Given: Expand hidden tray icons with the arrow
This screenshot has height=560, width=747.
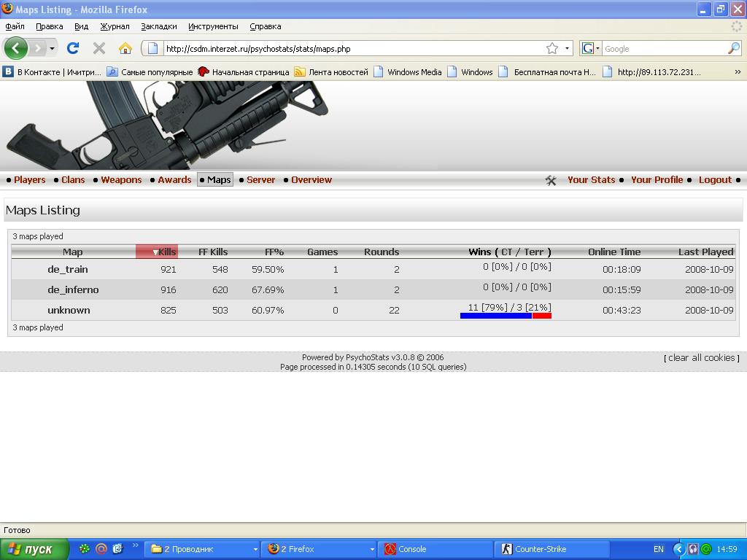Looking at the screenshot, I should point(678,549).
